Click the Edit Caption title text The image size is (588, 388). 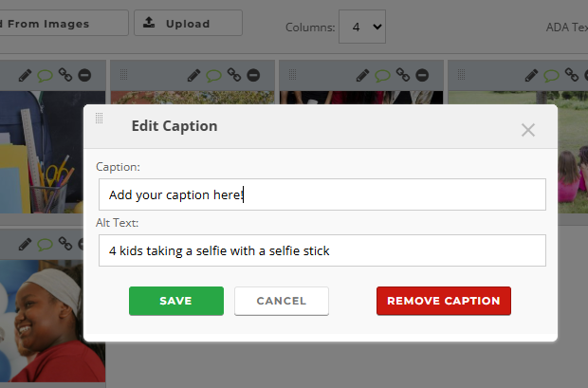(175, 126)
